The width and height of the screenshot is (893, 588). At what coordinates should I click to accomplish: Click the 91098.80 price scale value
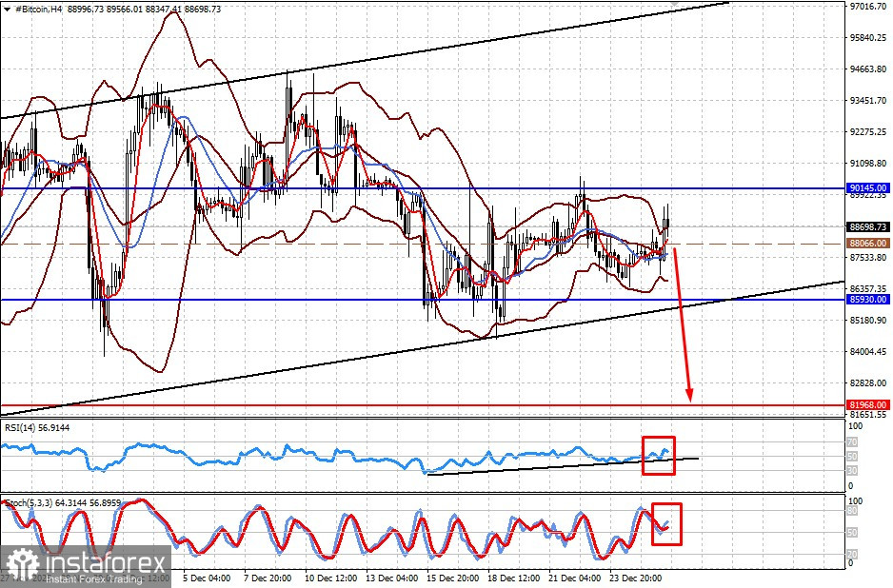[x=868, y=163]
